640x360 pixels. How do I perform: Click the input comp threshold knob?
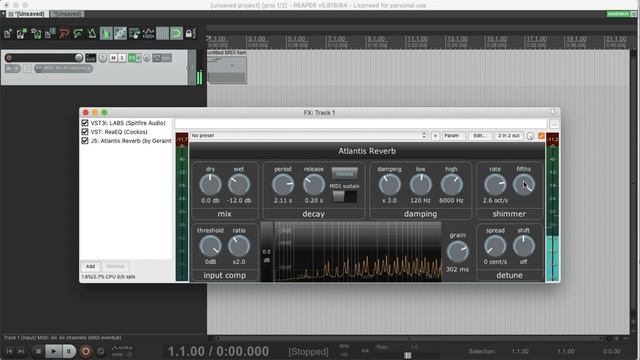210,246
